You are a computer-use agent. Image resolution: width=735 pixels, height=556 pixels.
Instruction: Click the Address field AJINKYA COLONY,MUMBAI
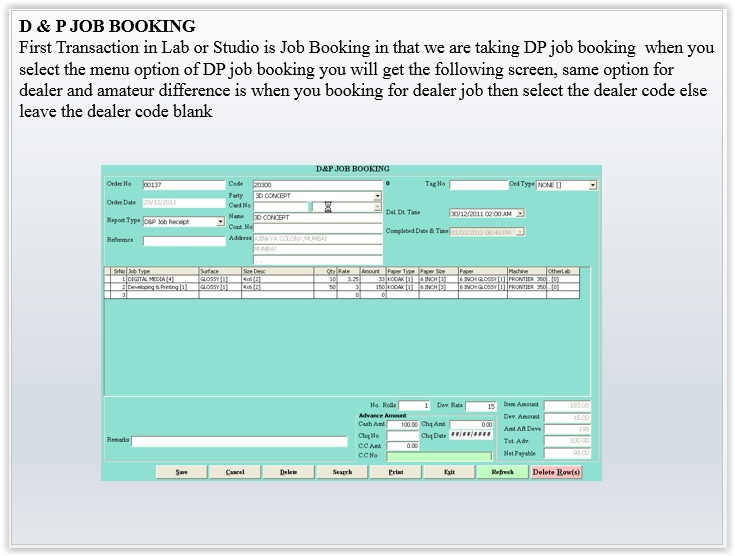318,239
